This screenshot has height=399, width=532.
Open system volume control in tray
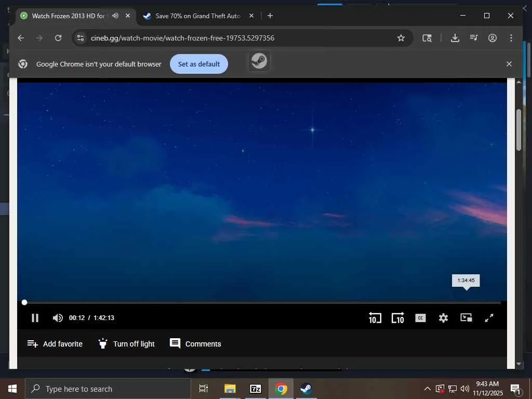[x=465, y=389]
